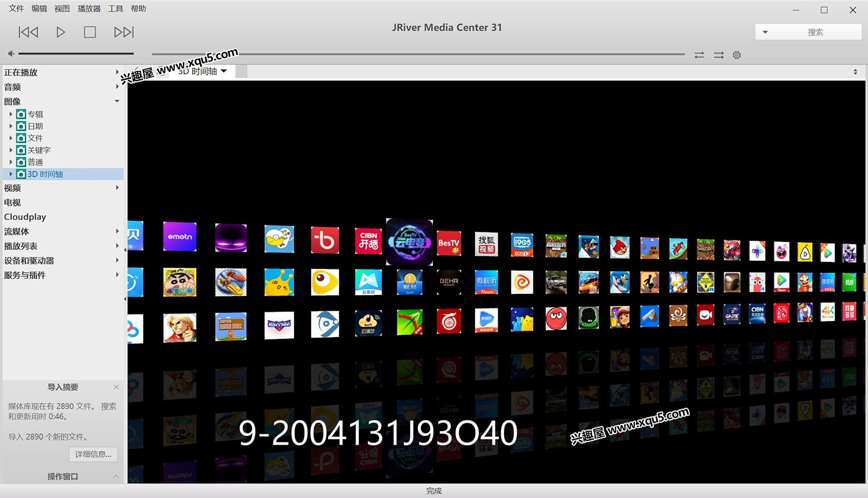Select the Super Mario Bros thumbnail
Screen dimensions: 868x498
tap(231, 326)
